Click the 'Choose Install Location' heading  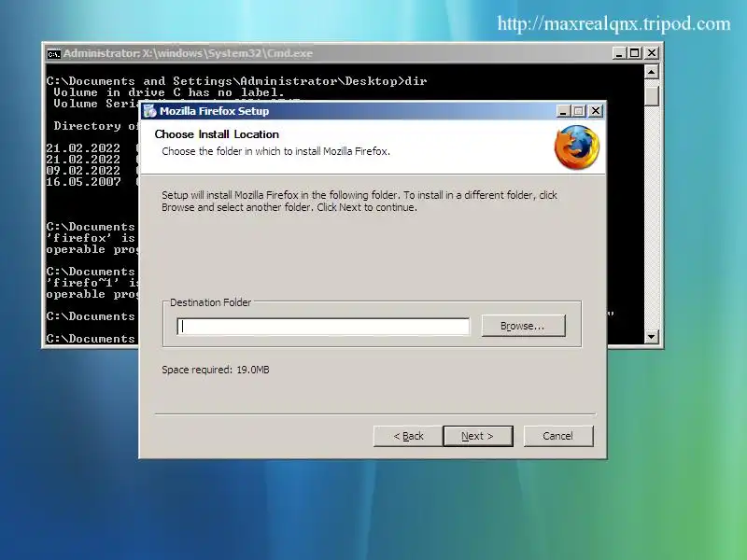pyautogui.click(x=217, y=134)
